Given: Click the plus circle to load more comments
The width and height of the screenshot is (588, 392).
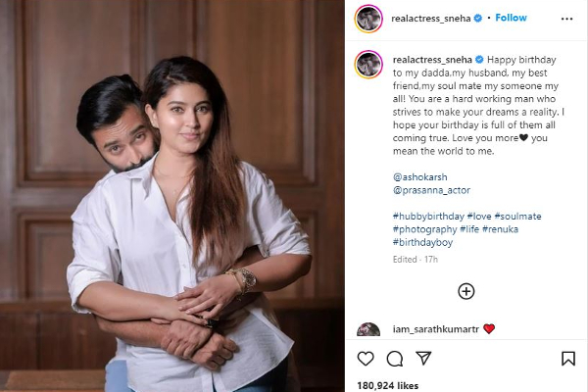Looking at the screenshot, I should (466, 291).
